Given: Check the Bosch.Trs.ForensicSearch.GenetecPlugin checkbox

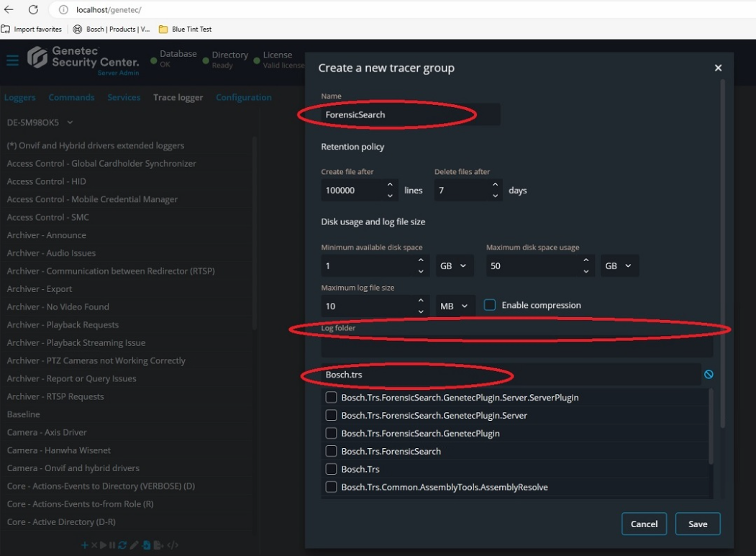Looking at the screenshot, I should [x=331, y=433].
